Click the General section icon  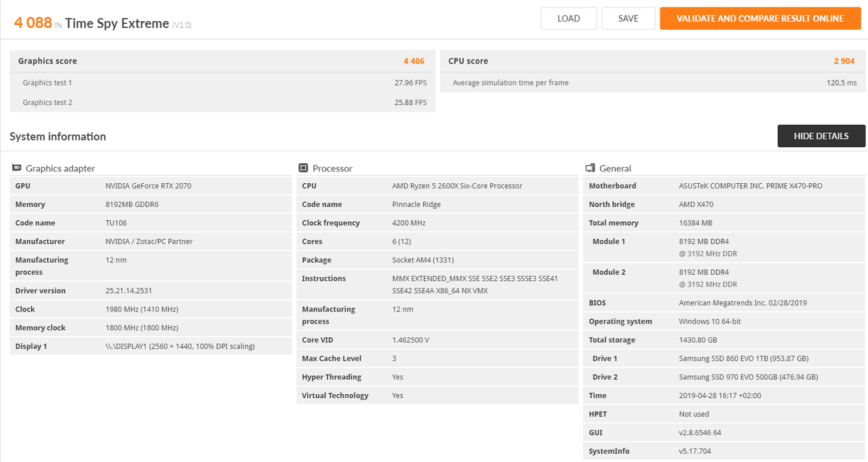pyautogui.click(x=591, y=168)
